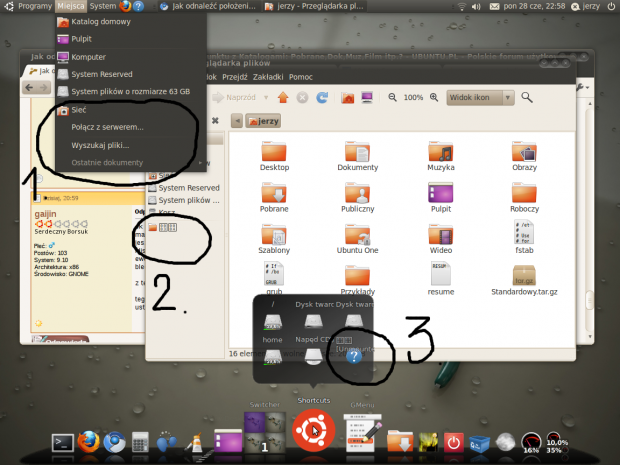Click the Shortcuts Ubuntu logo applet
Screen dimensions: 620x465
pos(313,430)
